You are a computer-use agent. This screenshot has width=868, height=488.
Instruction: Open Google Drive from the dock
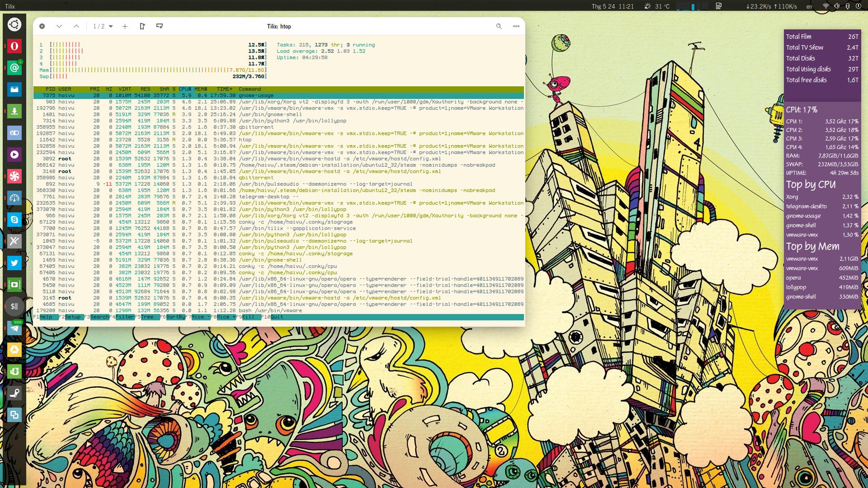coord(14,350)
